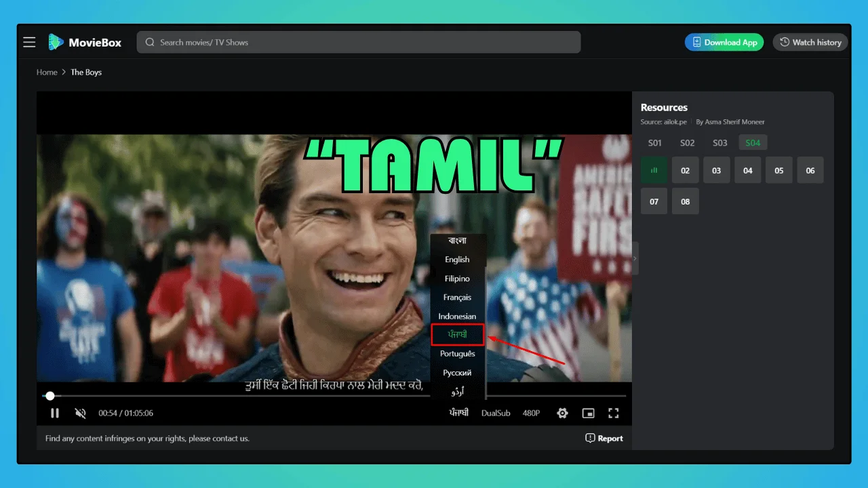
Task: Switch to season S01
Action: [x=654, y=143]
